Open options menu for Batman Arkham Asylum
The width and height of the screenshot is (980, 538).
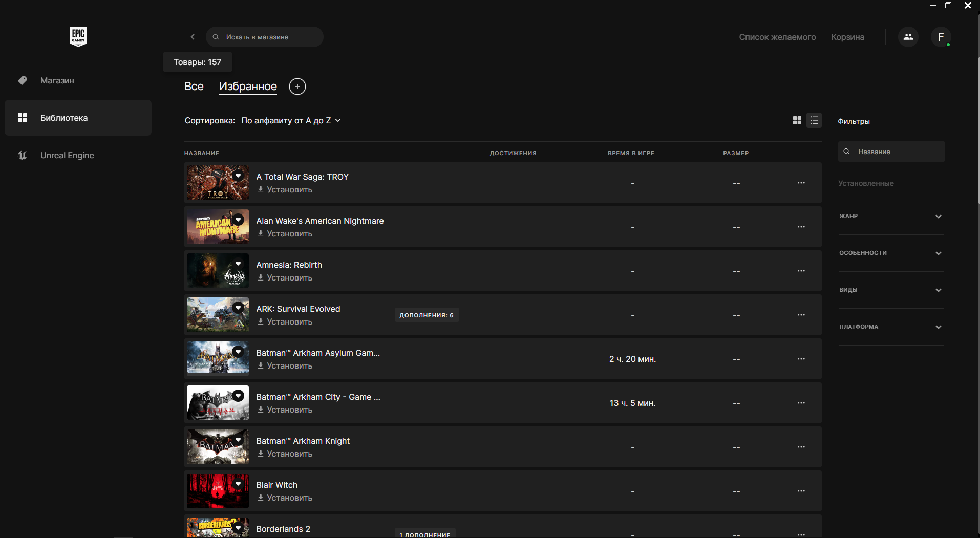point(801,359)
